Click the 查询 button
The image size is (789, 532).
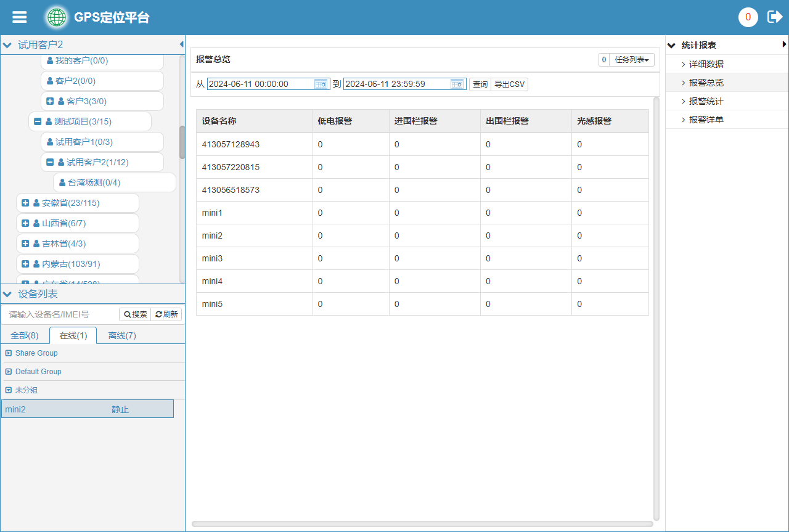[480, 84]
